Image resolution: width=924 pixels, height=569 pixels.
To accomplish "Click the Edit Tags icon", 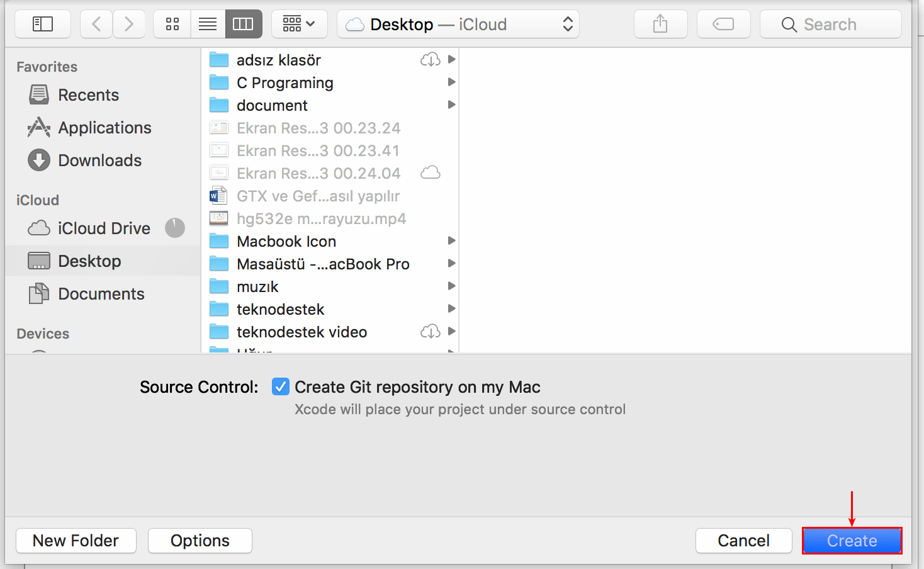I will [723, 24].
